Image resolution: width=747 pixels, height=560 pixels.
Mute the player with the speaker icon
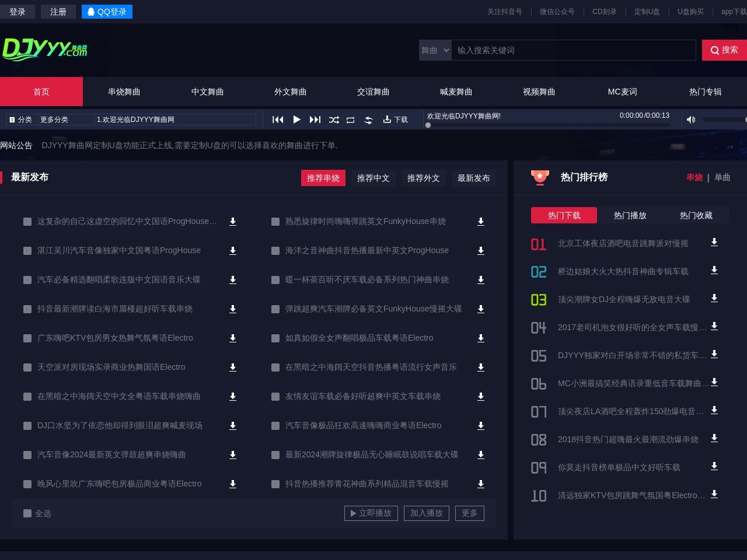(x=691, y=120)
